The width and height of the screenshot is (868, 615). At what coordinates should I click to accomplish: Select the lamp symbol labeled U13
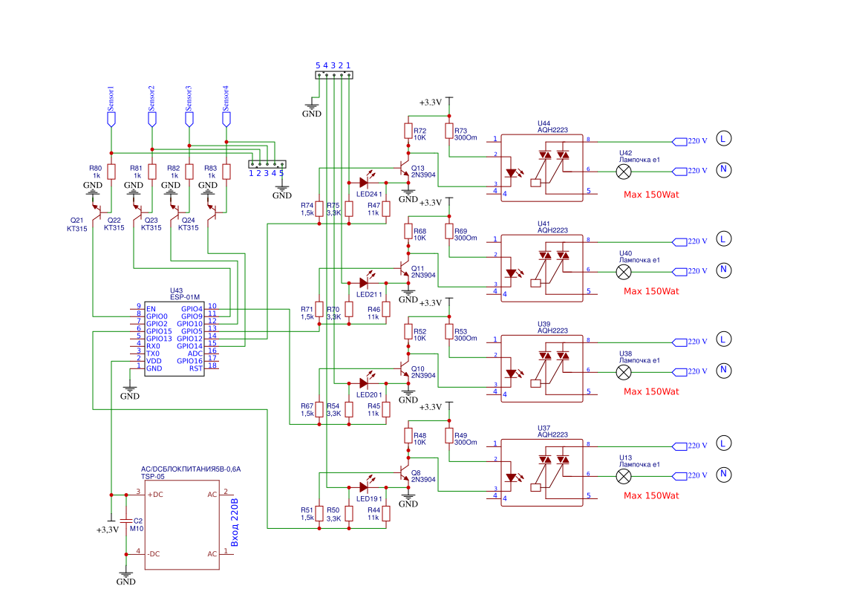click(x=624, y=476)
